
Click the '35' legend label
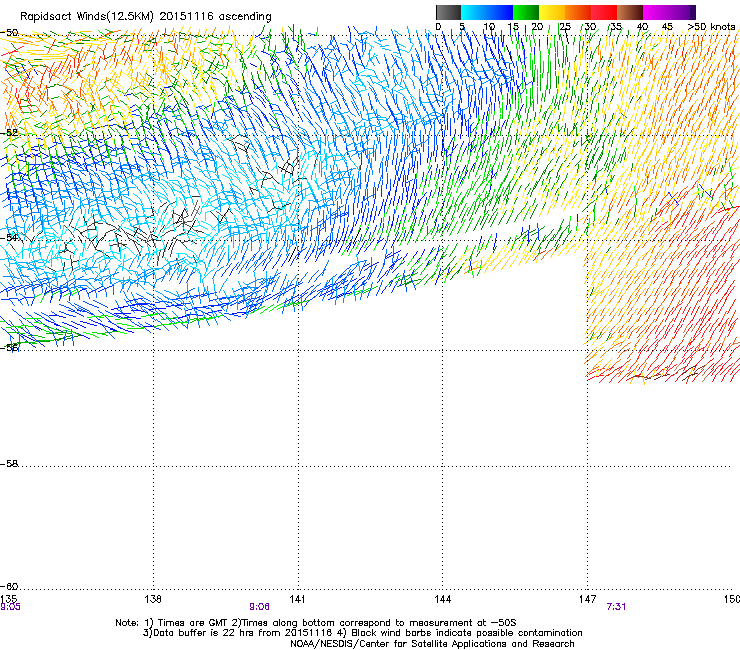(x=616, y=27)
